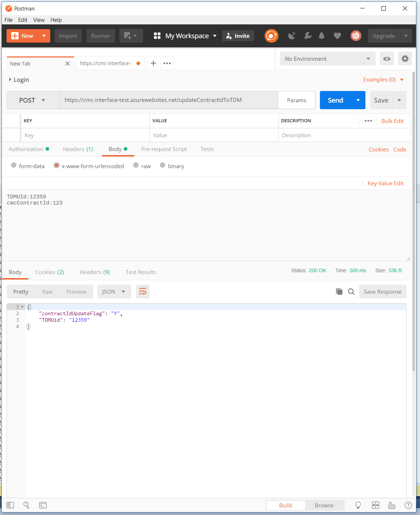This screenshot has height=515, width=420.
Task: Select the form-data body type
Action: click(14, 166)
